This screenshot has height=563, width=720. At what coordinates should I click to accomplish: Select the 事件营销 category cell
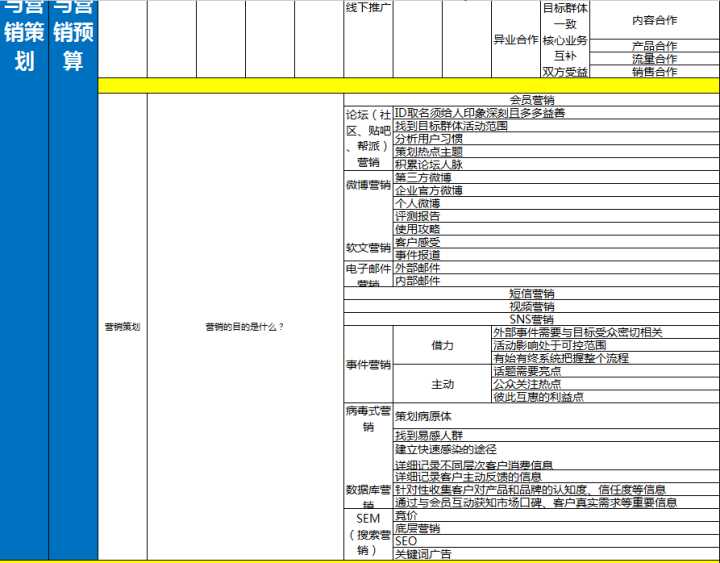coord(368,365)
